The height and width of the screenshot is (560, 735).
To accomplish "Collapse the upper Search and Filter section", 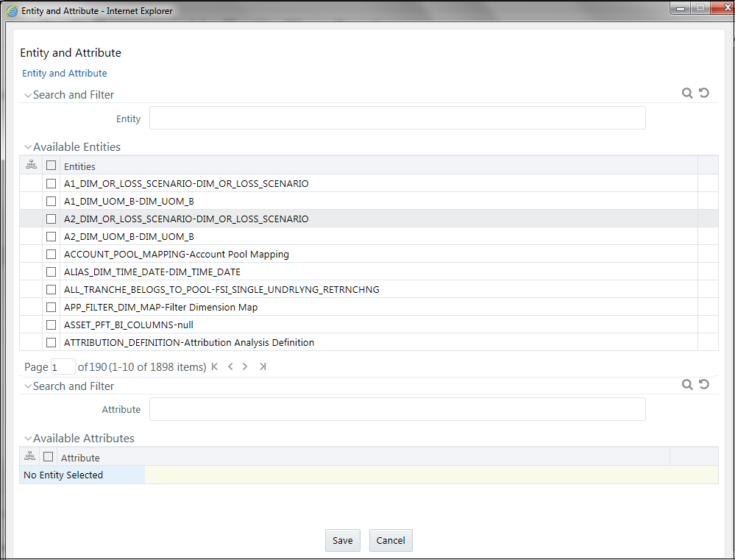I will coord(27,94).
